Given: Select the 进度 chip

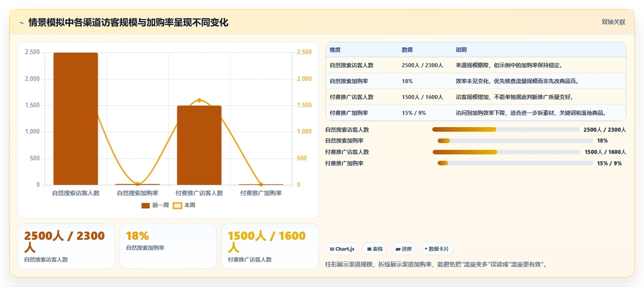Looking at the screenshot, I should 404,249.
